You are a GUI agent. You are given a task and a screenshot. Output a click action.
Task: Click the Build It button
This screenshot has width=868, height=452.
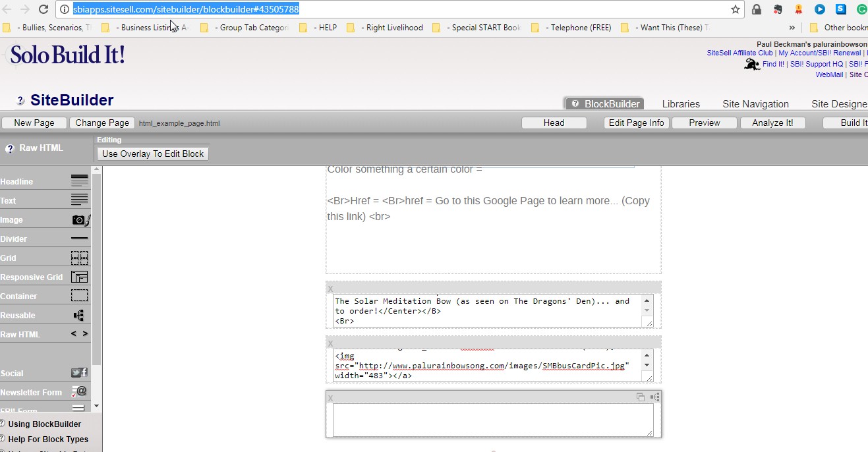[846, 123]
